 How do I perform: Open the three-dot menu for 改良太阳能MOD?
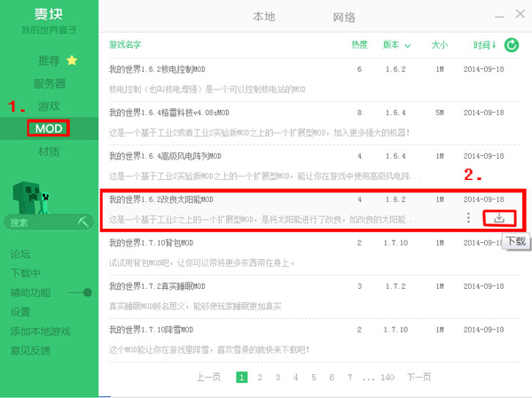(468, 217)
